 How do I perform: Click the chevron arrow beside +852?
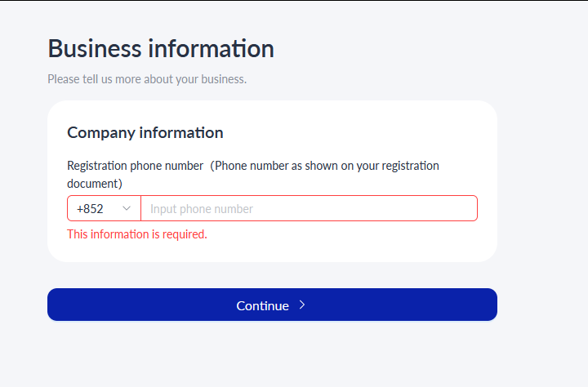pyautogui.click(x=127, y=208)
